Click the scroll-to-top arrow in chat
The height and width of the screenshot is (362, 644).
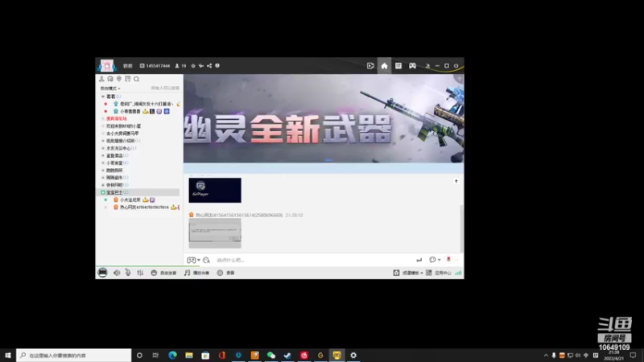(x=456, y=181)
